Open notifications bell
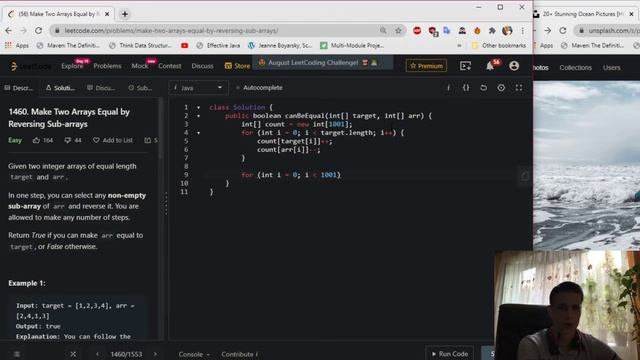Image resolution: width=640 pixels, height=360 pixels. coord(490,66)
